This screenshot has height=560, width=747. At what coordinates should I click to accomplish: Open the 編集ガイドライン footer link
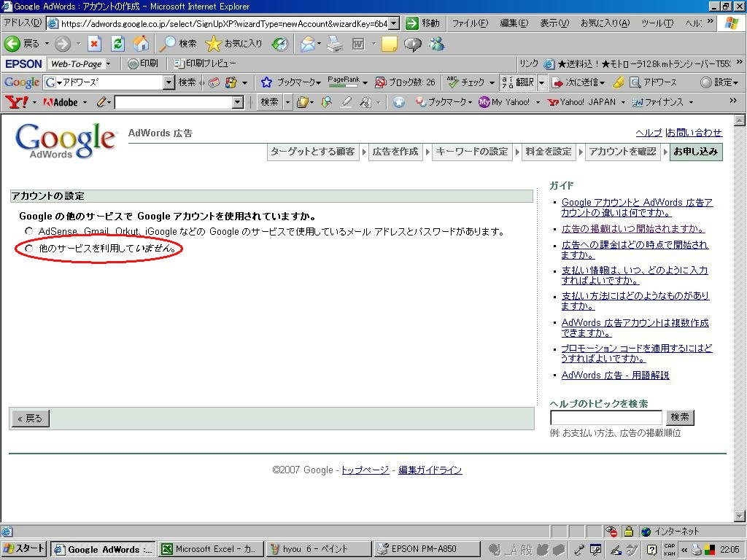(430, 470)
